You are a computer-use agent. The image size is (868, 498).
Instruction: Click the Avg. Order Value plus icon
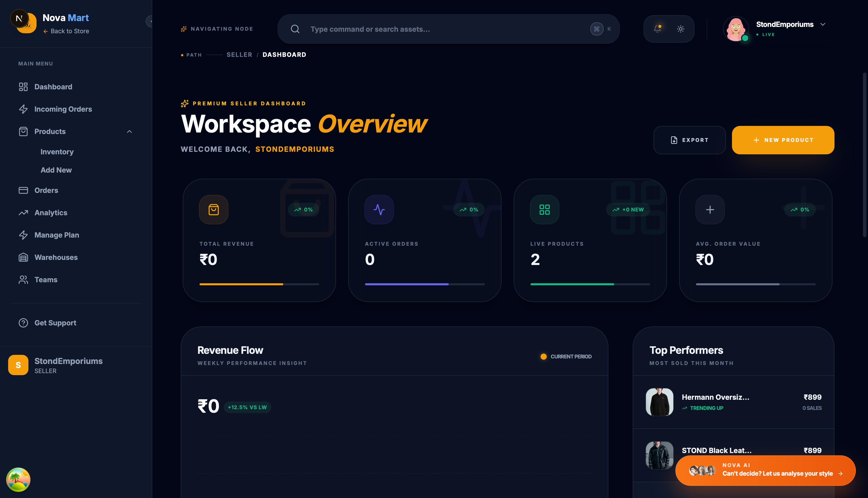[x=710, y=209]
